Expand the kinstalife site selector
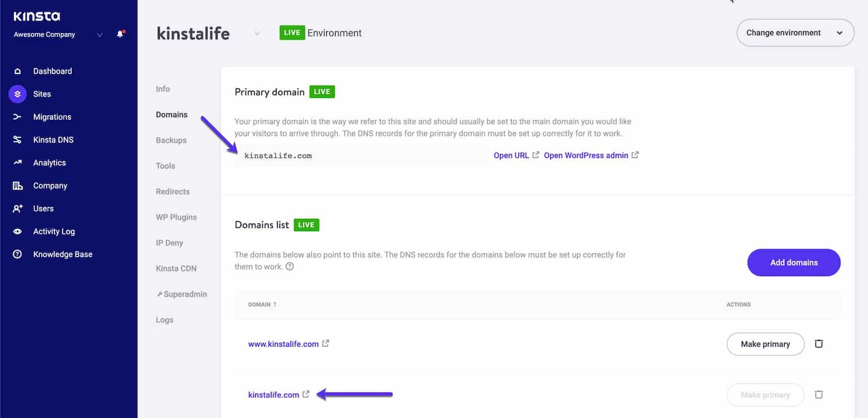Viewport: 868px width, 418px height. pos(257,33)
